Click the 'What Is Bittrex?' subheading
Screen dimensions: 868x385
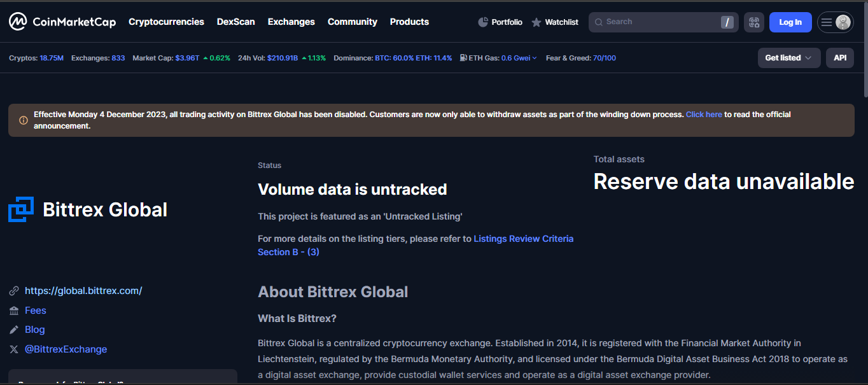tap(297, 318)
